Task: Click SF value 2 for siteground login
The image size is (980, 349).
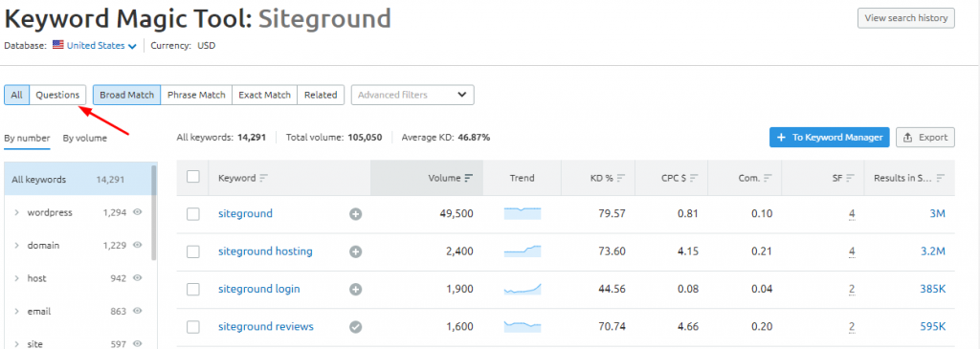Action: pyautogui.click(x=851, y=290)
